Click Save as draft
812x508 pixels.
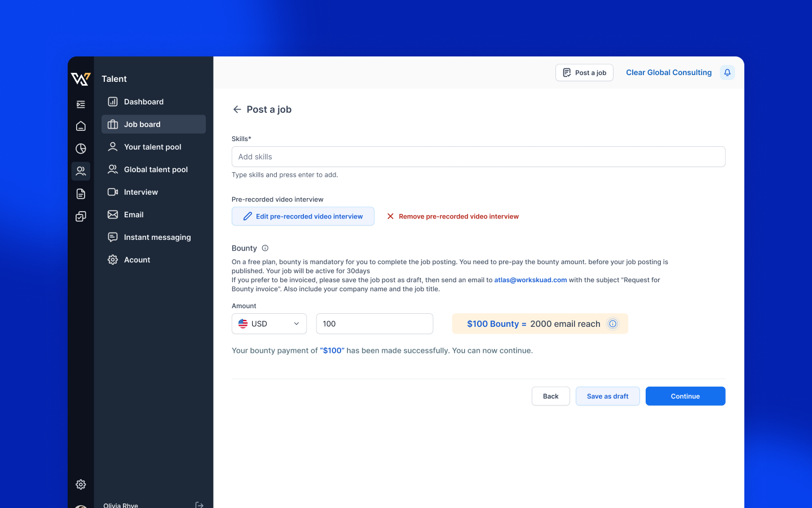coord(607,396)
